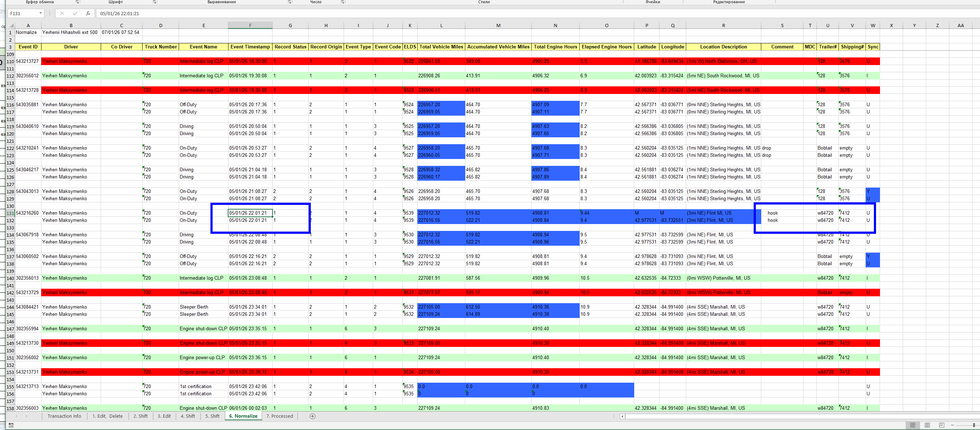This screenshot has height=430, width=980.
Task: Select Normal view icon in status bar
Action: 913,425
